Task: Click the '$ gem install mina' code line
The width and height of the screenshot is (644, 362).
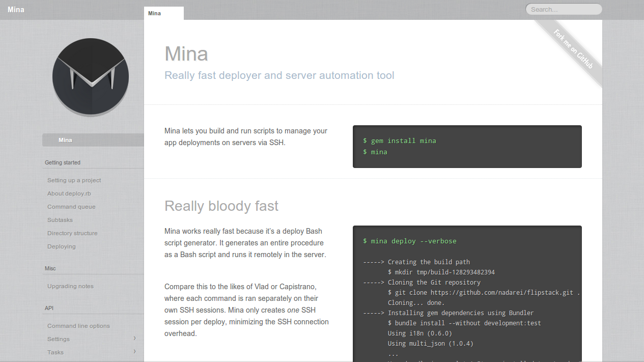Action: point(400,141)
